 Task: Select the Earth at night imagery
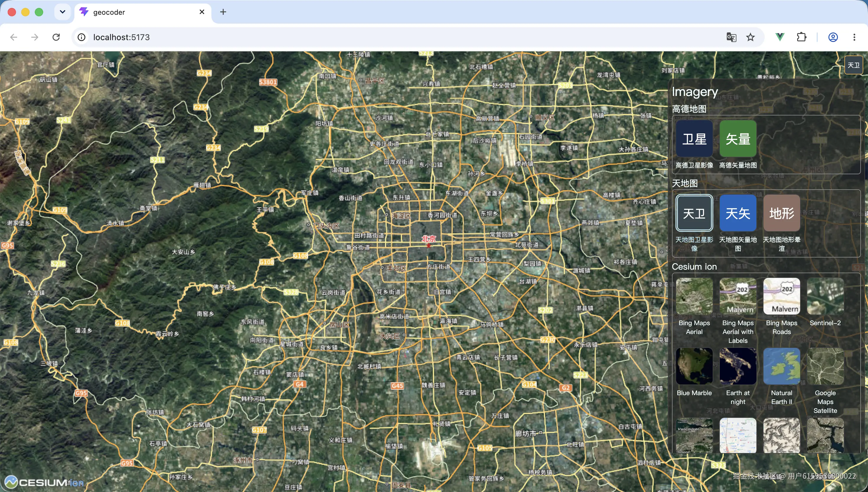point(738,366)
